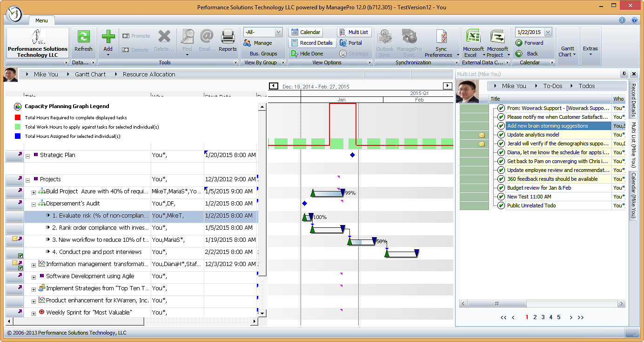Image resolution: width=644 pixels, height=342 pixels.
Task: Click the Refresh icon in the ribbon
Action: pyautogui.click(x=83, y=37)
